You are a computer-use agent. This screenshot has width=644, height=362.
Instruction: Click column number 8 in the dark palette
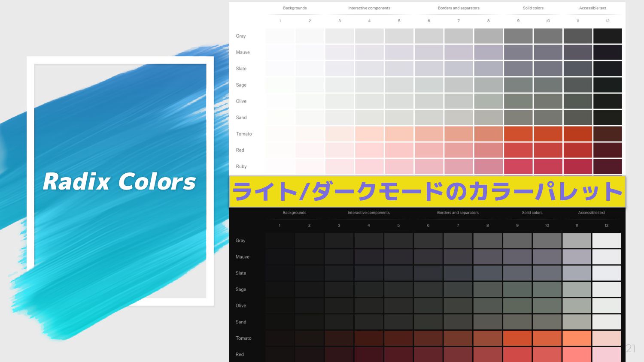coord(488,226)
